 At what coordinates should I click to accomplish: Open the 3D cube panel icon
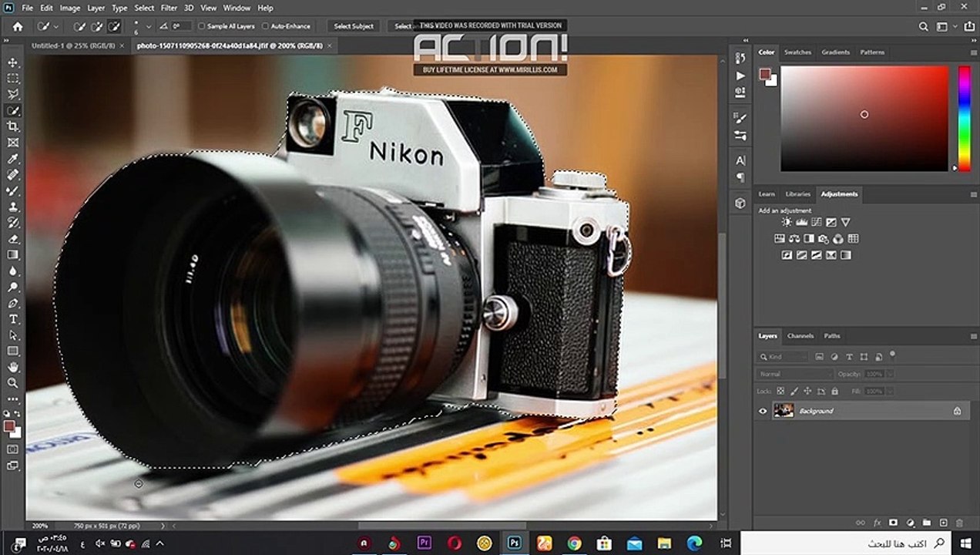point(740,203)
